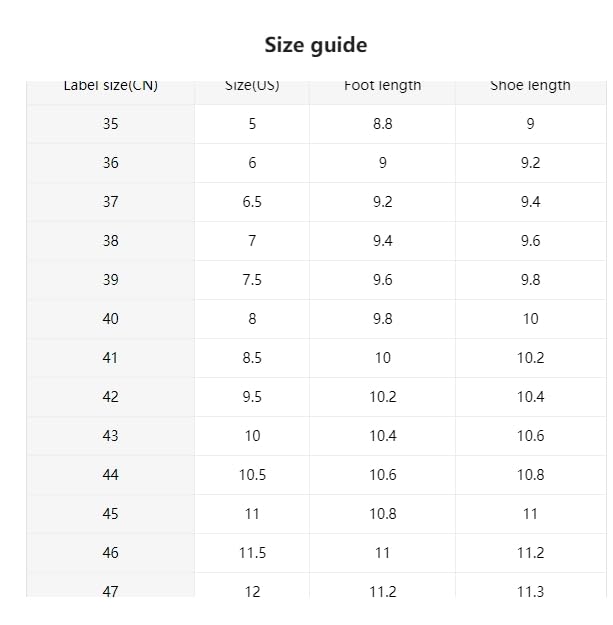Select US size 7.5 cell
The width and height of the screenshot is (613, 625).
pos(252,280)
